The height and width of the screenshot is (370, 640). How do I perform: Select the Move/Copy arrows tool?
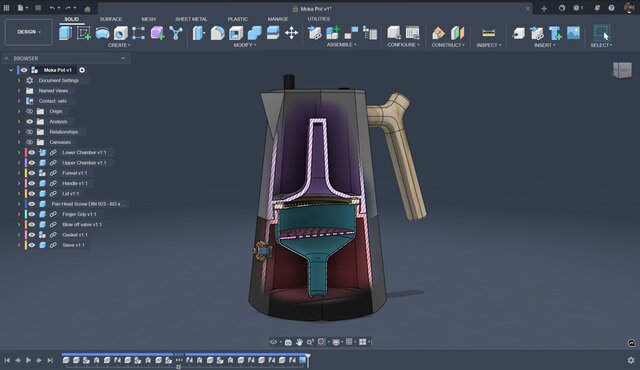[291, 33]
